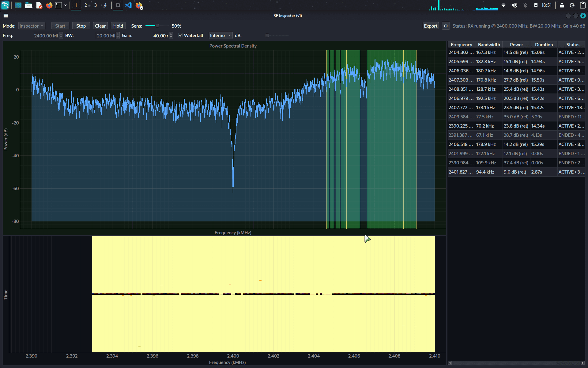
Task: Sort table by Frequency column header
Action: (x=461, y=45)
